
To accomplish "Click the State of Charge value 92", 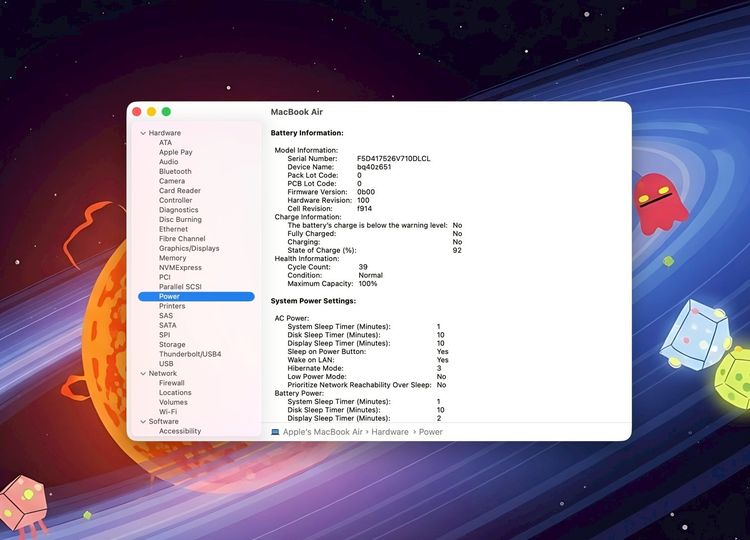I will pos(457,250).
